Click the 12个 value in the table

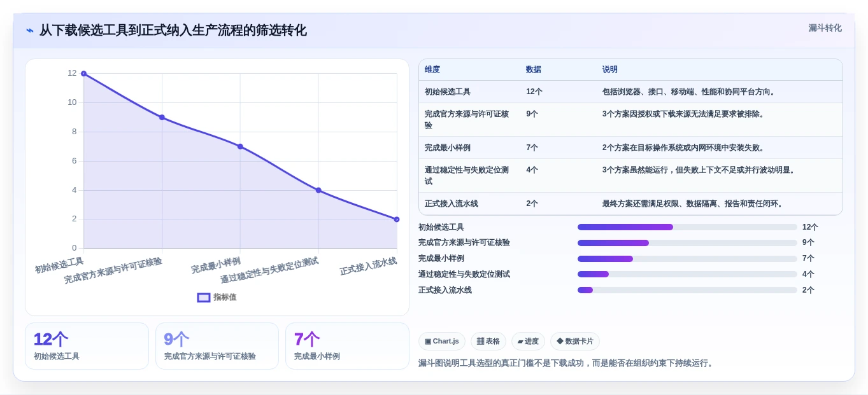(x=534, y=92)
